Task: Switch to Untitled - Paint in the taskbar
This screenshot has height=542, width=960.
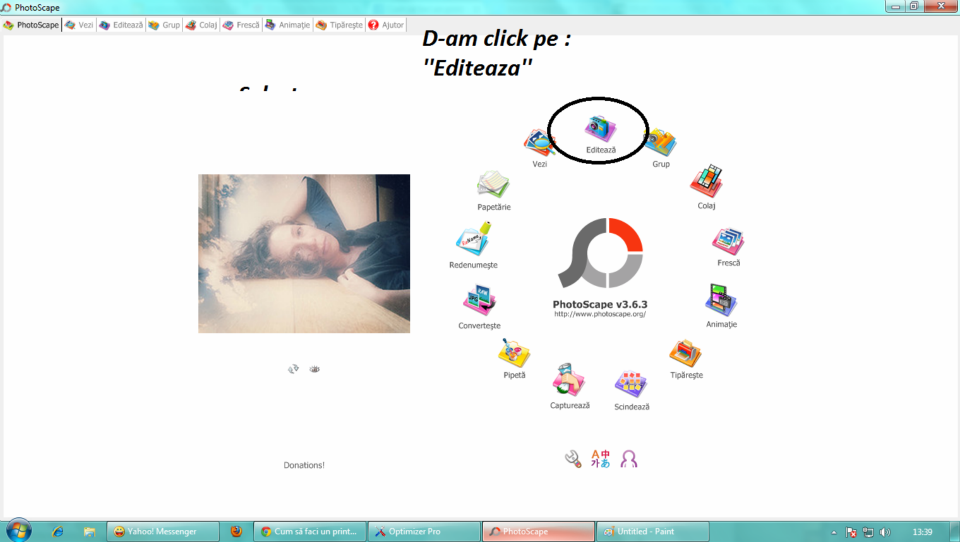Action: tap(653, 532)
